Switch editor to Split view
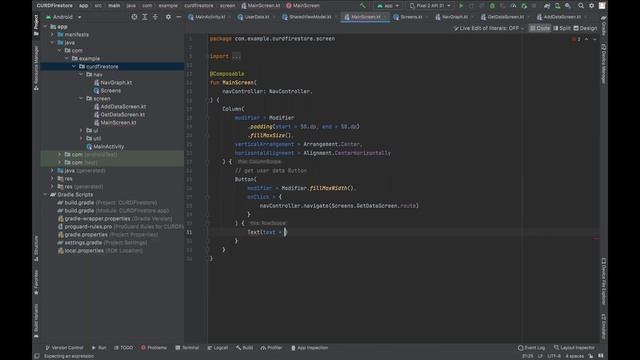This screenshot has width=640, height=360. [562, 28]
